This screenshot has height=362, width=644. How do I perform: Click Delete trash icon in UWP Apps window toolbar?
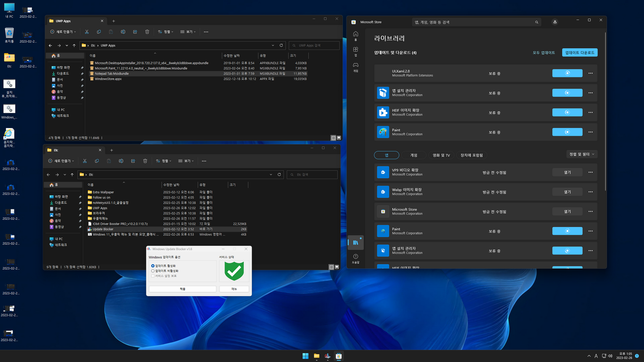(x=147, y=32)
